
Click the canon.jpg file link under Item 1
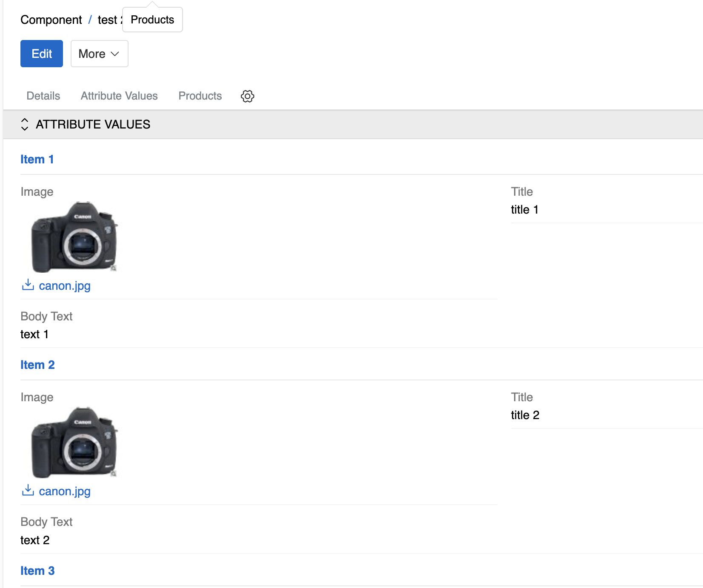(x=65, y=286)
